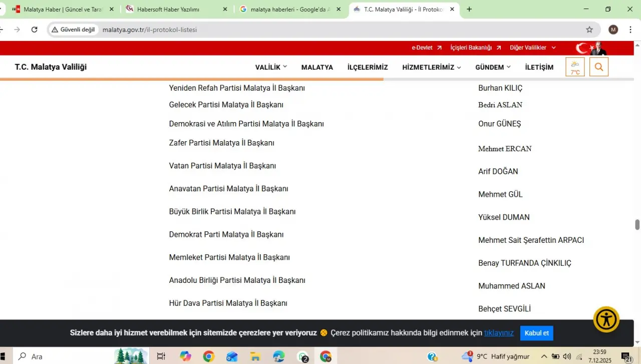Click the page vertical scrollbar thumb
The width and height of the screenshot is (641, 364).
(x=637, y=224)
